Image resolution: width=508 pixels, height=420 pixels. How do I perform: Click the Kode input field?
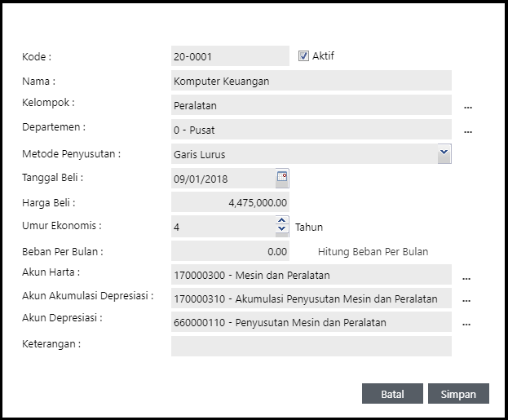229,56
